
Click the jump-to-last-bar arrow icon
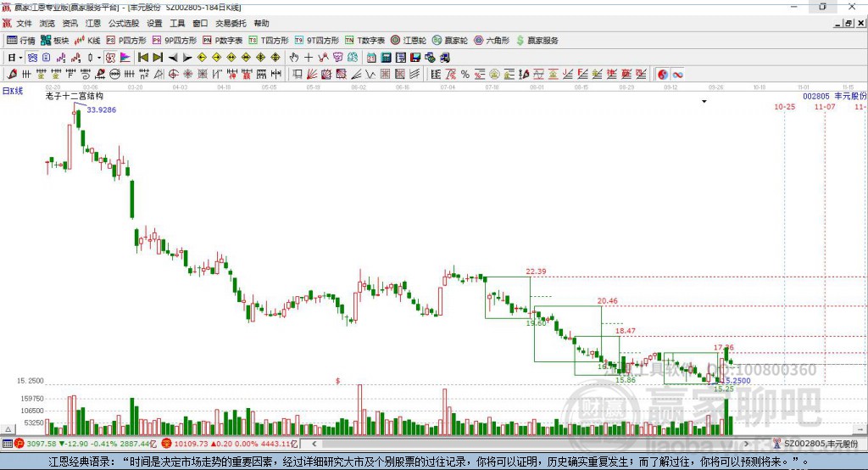(158, 58)
